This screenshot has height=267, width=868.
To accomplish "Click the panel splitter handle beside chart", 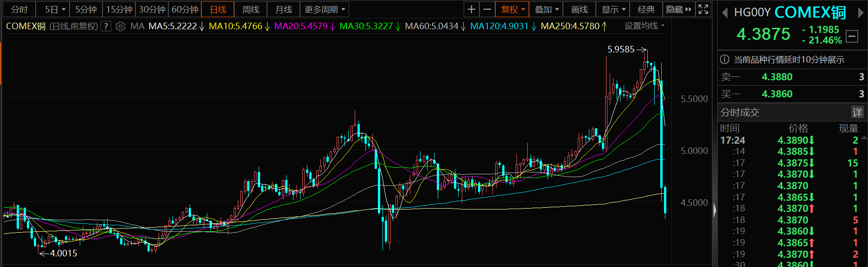I will point(715,210).
